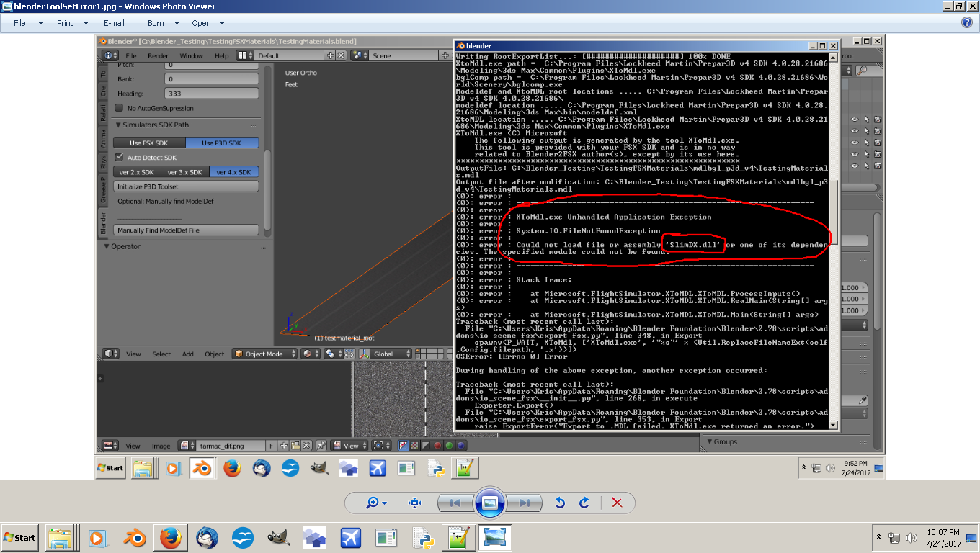Uncheck the Auto Detect SDK checkbox
Image resolution: width=980 pixels, height=553 pixels.
pos(119,157)
